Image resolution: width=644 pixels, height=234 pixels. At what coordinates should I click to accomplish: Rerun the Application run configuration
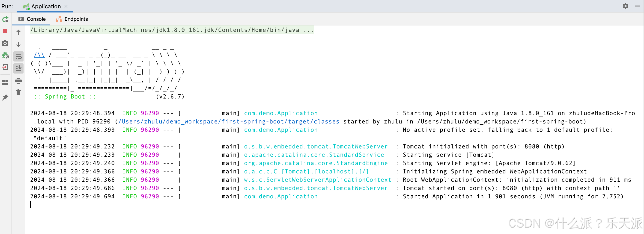tap(5, 19)
